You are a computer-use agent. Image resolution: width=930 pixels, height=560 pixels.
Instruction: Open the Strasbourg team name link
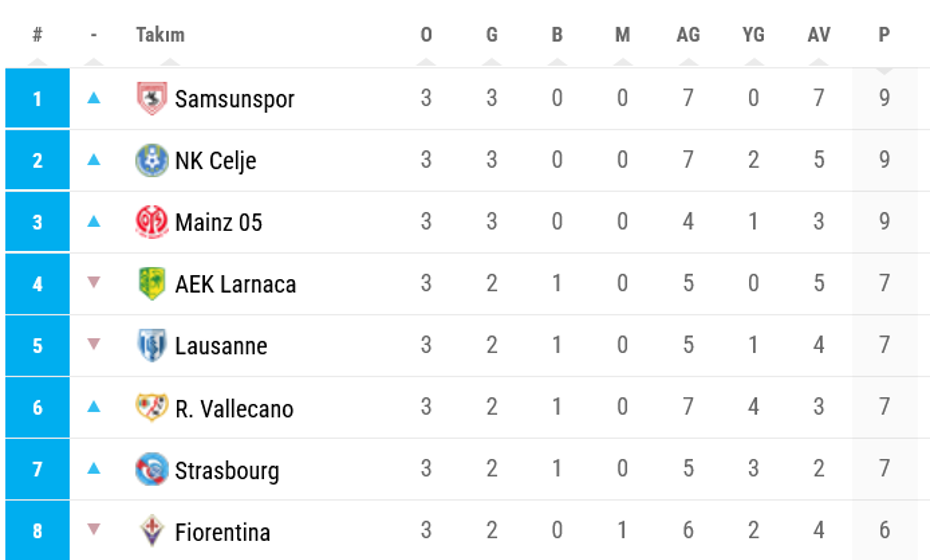227,470
